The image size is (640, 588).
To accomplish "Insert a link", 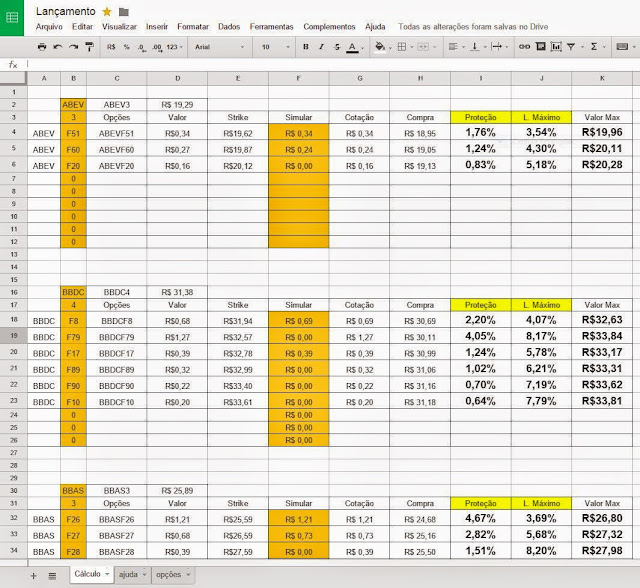I will click(x=524, y=47).
